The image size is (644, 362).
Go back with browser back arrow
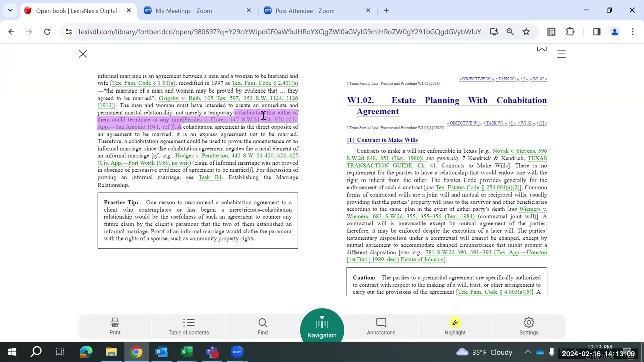[x=11, y=32]
